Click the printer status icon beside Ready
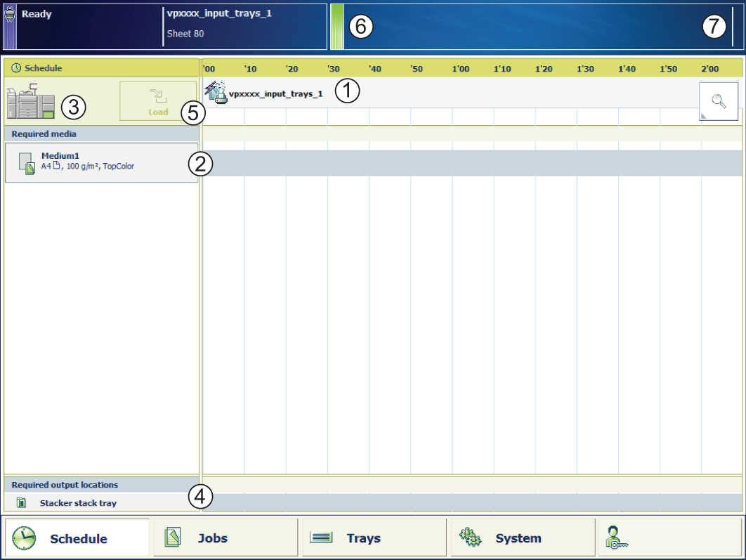 (11, 15)
